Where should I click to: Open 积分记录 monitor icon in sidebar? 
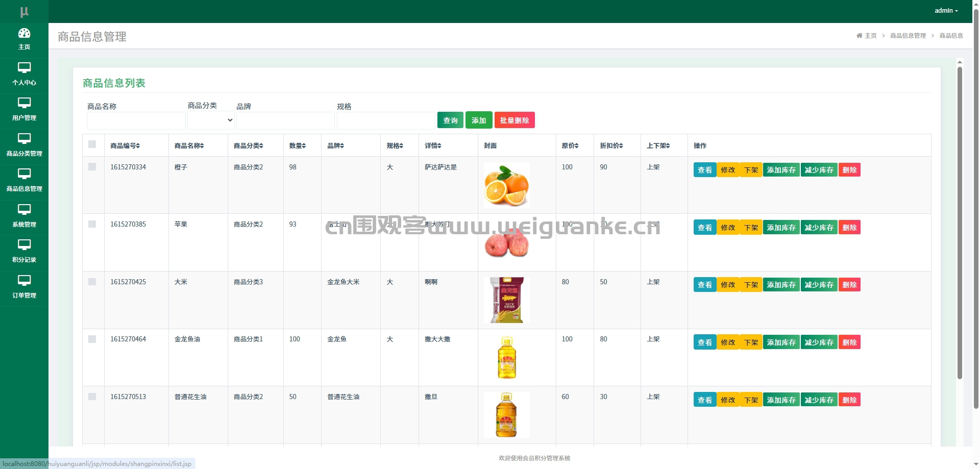tap(24, 245)
